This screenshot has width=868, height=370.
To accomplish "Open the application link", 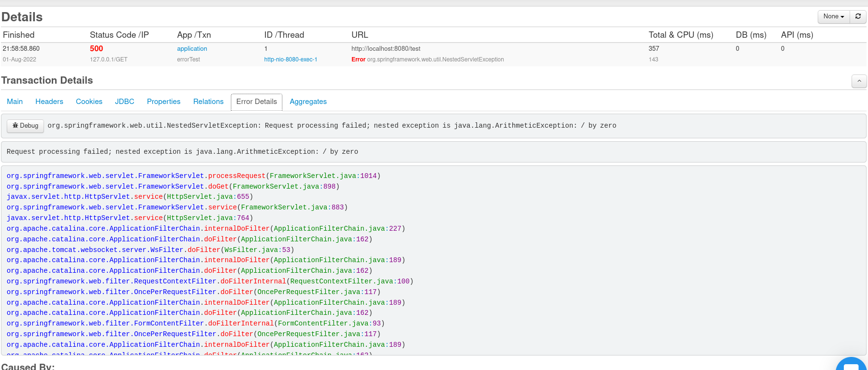I will tap(192, 49).
